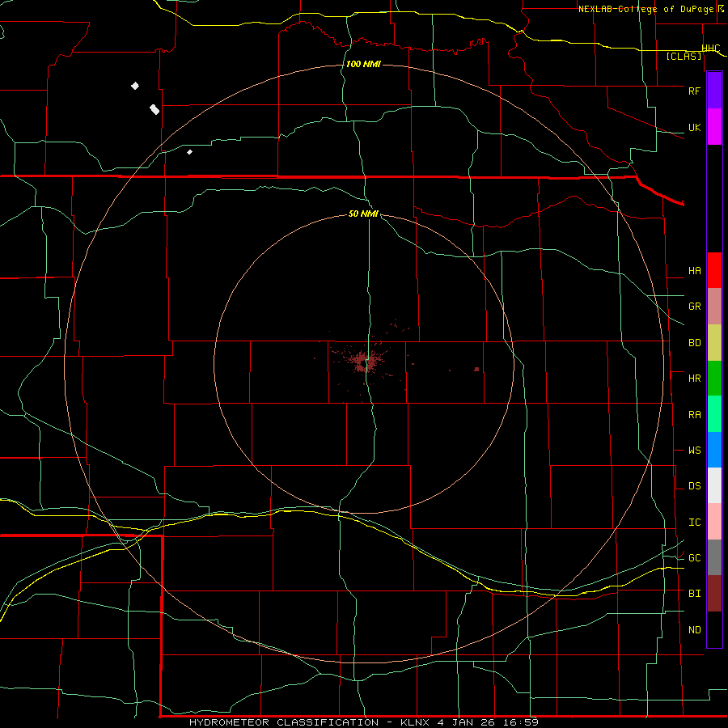Select the white DS legend swatch
The width and height of the screenshot is (728, 728).
click(x=714, y=485)
